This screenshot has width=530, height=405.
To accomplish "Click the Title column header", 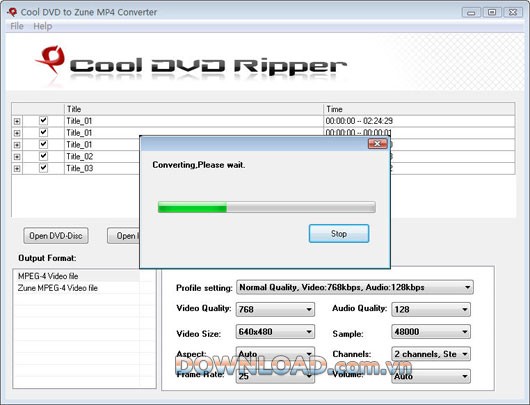I will pyautogui.click(x=194, y=109).
